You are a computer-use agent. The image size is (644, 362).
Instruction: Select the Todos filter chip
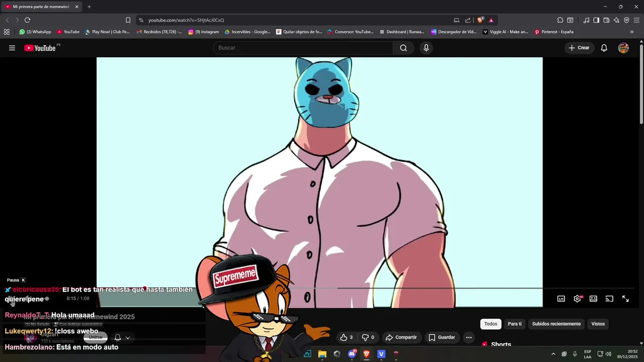click(491, 324)
